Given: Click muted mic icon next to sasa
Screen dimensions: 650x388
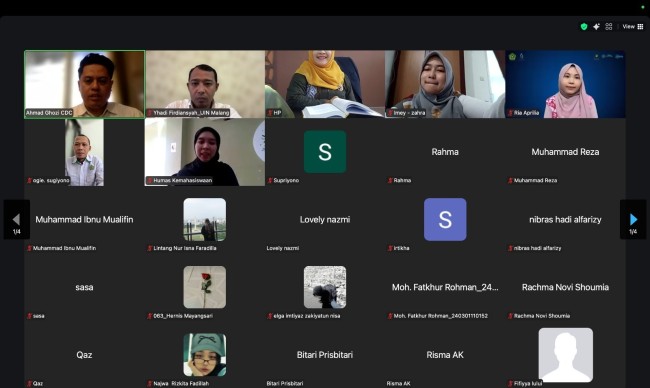Looking at the screenshot, I should click(x=29, y=316).
